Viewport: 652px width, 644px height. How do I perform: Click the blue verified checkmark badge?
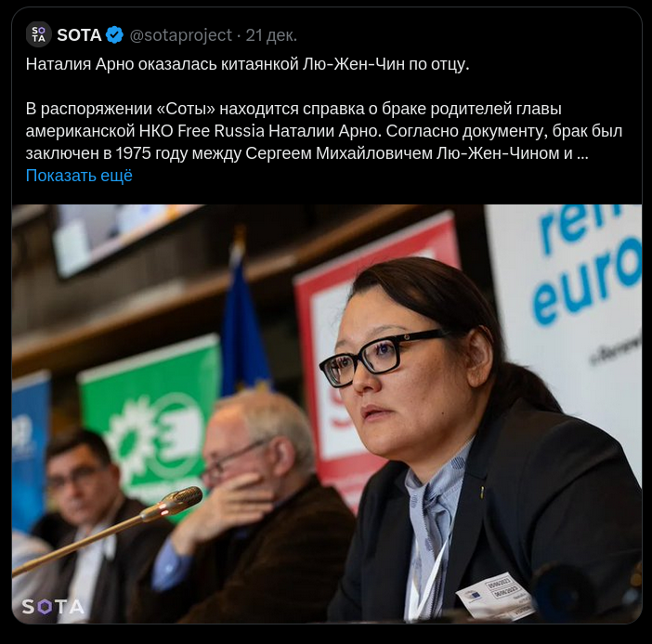point(114,35)
